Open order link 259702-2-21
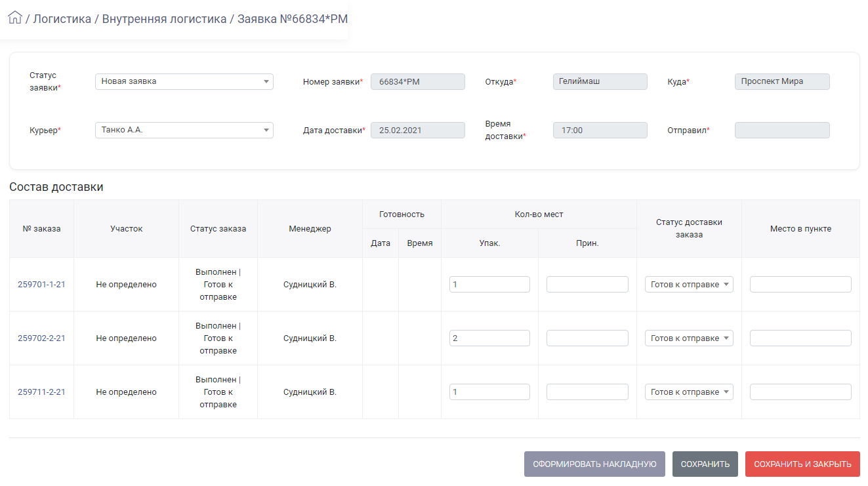This screenshot has width=868, height=486. click(x=41, y=338)
